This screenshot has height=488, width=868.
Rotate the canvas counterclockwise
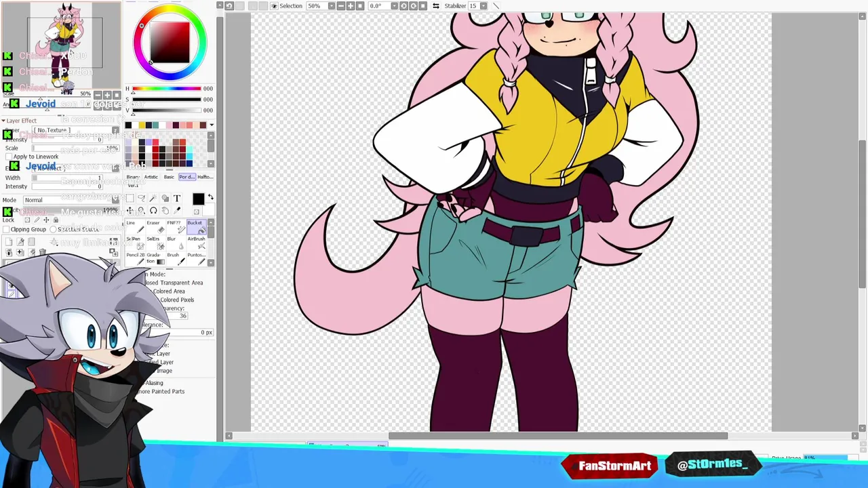pyautogui.click(x=403, y=6)
